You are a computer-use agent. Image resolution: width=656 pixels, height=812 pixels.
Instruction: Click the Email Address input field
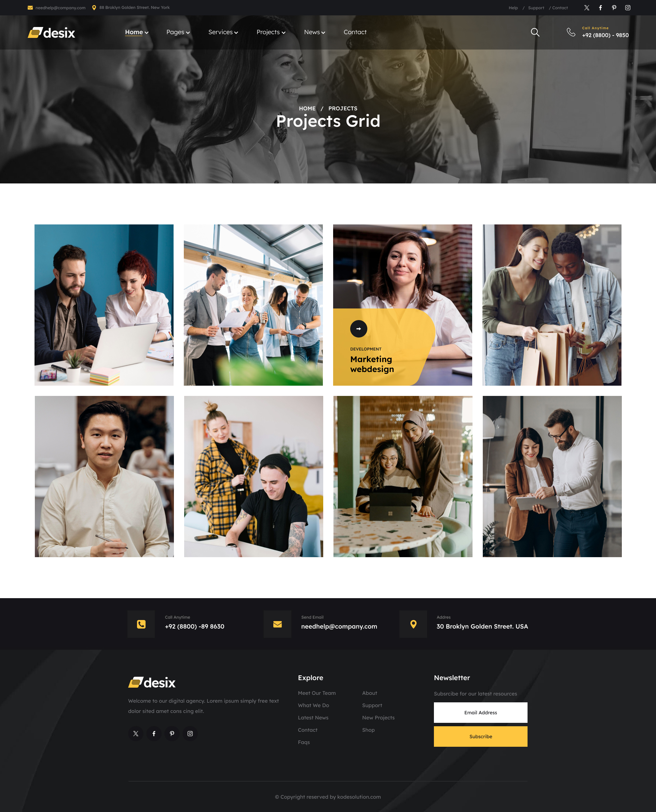[x=481, y=712]
